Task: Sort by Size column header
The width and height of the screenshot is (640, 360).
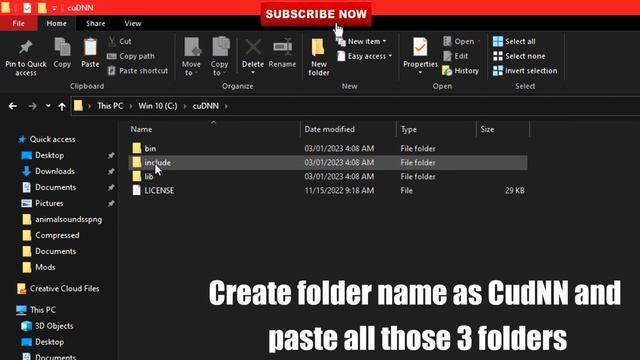Action: (x=487, y=129)
